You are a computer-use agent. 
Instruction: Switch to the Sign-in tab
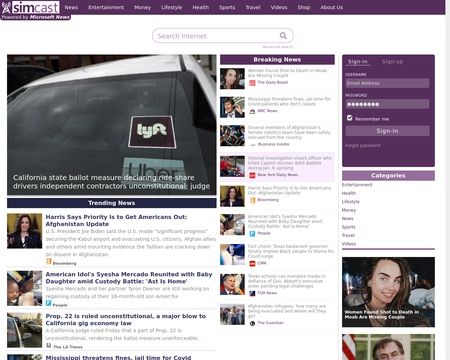tap(358, 62)
